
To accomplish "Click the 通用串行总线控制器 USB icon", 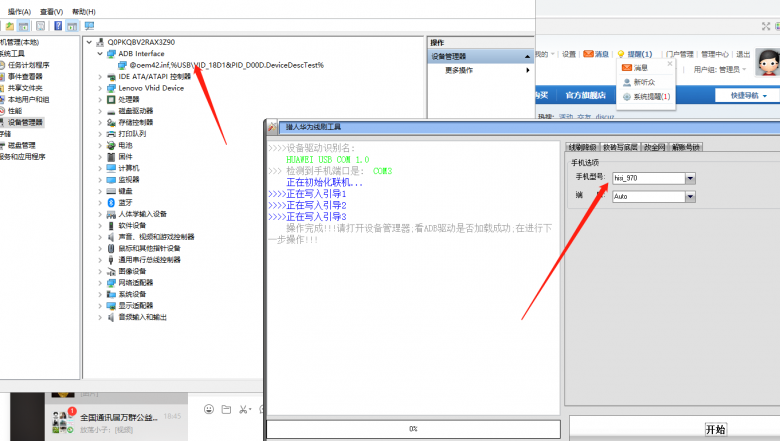I will 111,260.
